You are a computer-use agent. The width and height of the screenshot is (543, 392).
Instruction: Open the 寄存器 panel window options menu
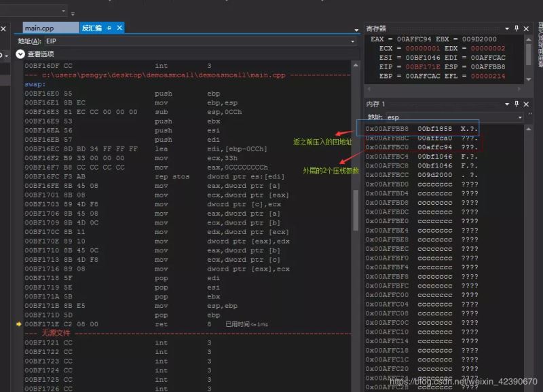pyautogui.click(x=507, y=28)
